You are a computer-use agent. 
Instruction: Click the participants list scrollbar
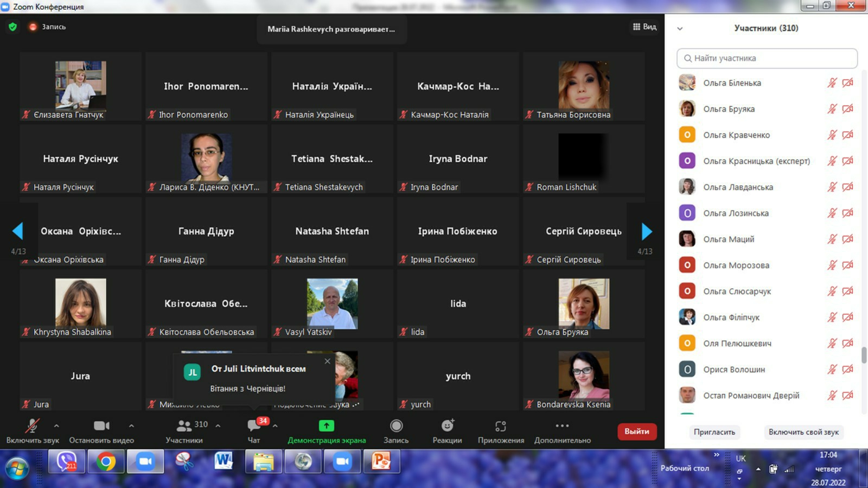[864, 355]
